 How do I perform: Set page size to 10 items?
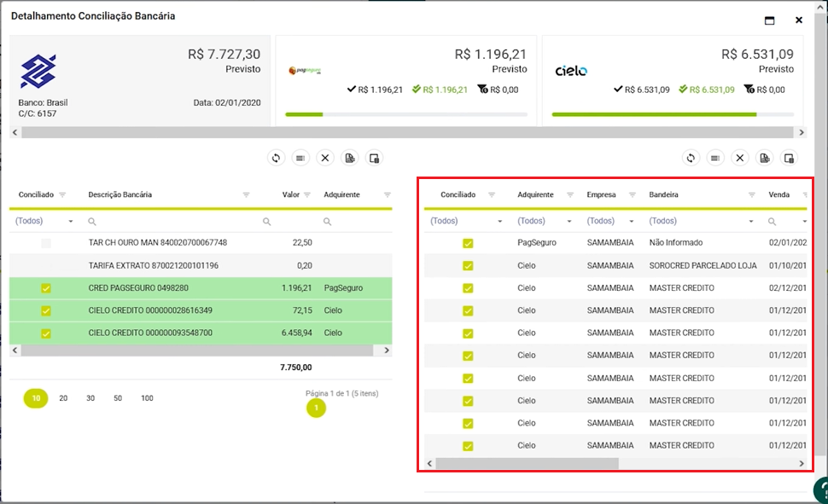coord(36,398)
